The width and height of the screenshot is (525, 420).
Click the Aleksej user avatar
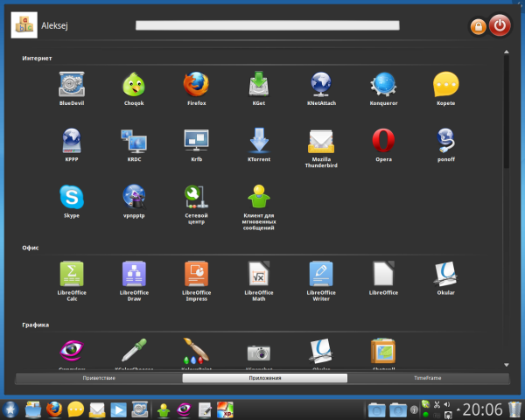coord(24,25)
